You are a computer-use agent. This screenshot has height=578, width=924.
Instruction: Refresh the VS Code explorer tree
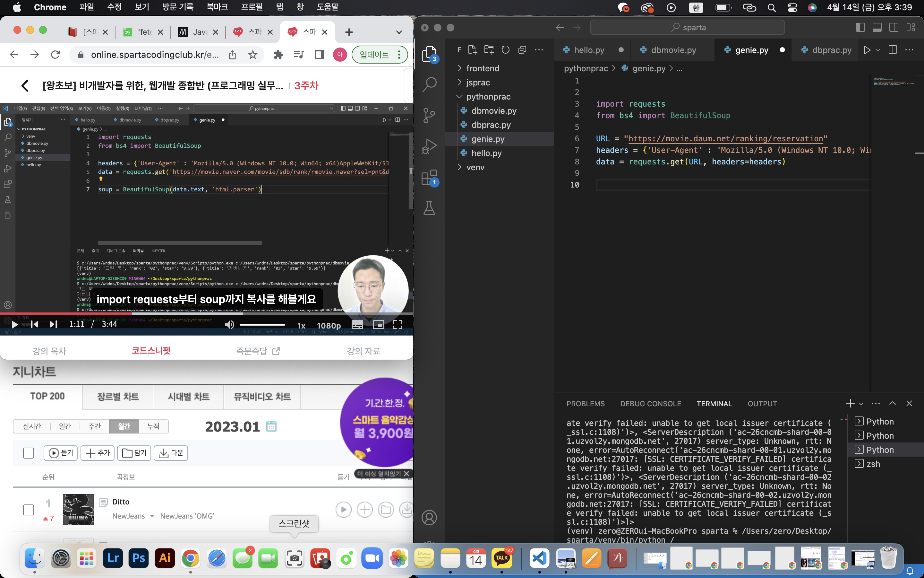tap(506, 50)
